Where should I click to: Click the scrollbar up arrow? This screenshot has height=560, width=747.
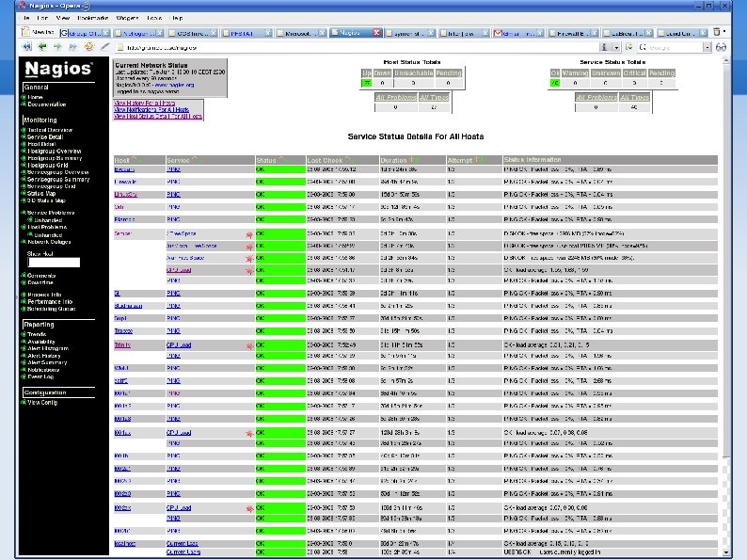725,60
